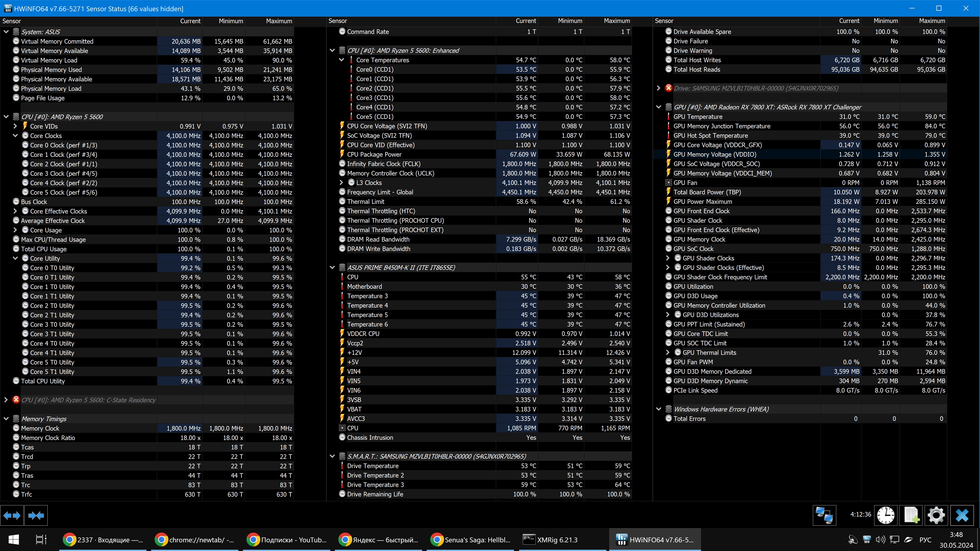This screenshot has height=551, width=980.
Task: Open the Windows Start menu
Action: click(x=14, y=540)
